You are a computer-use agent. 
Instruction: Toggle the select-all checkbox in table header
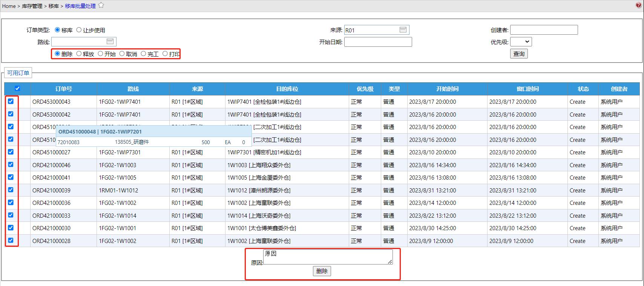point(17,88)
